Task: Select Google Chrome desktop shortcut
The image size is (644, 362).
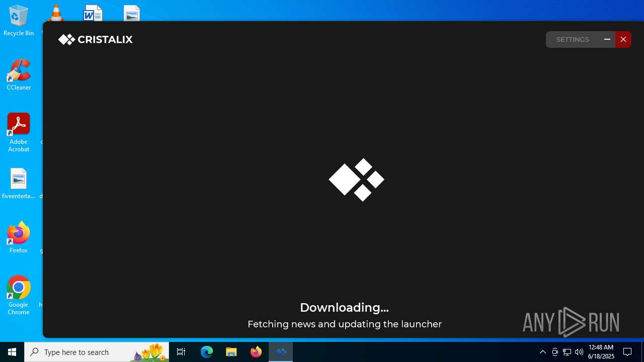Action: [19, 295]
